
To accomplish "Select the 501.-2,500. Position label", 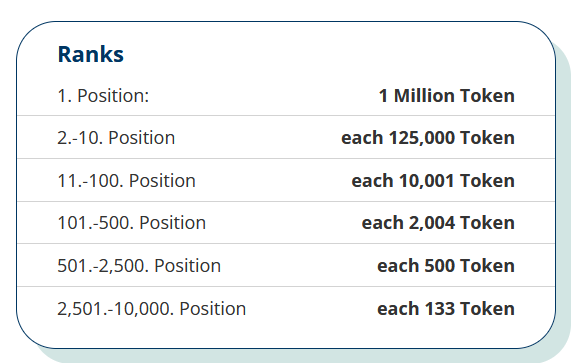I will coord(139,266).
